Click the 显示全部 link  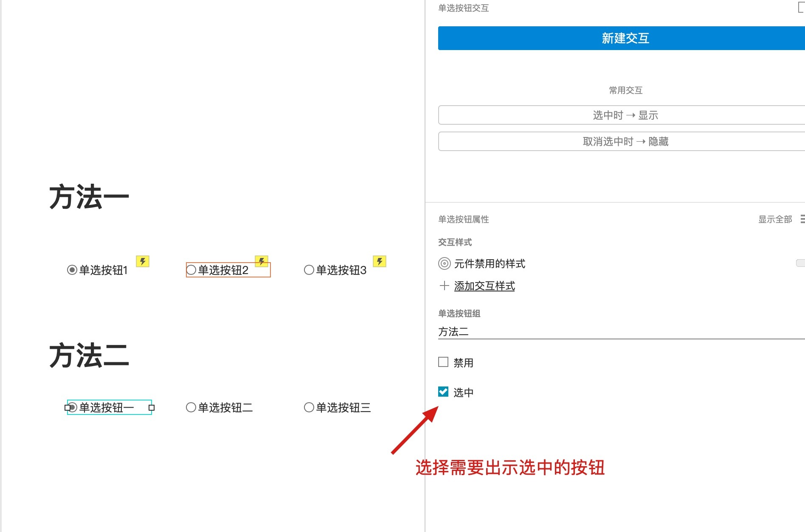pos(775,219)
